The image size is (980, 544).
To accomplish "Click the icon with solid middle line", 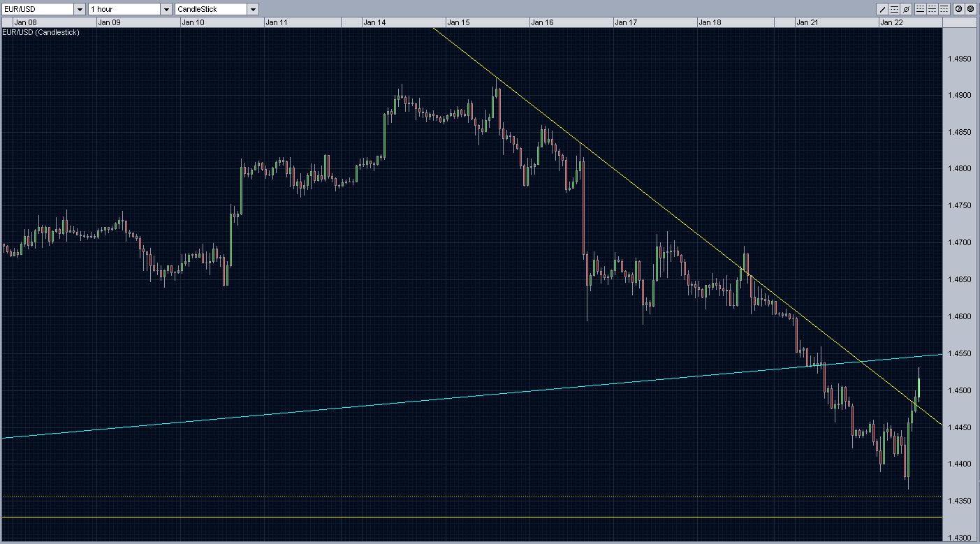I will pyautogui.click(x=933, y=9).
